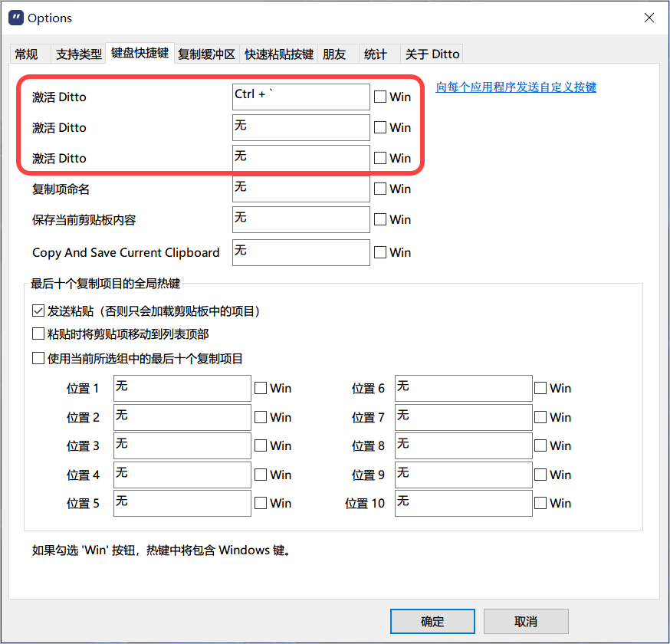The height and width of the screenshot is (644, 670).
Task: Open the 朋友 tab
Action: [x=338, y=54]
